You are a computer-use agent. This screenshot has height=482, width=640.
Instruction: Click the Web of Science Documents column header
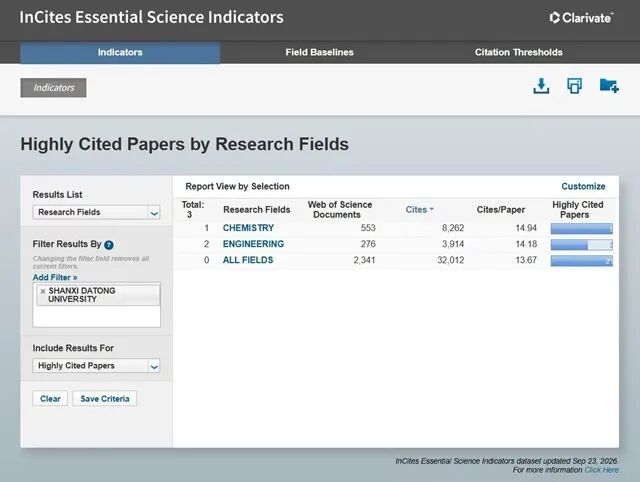340,210
